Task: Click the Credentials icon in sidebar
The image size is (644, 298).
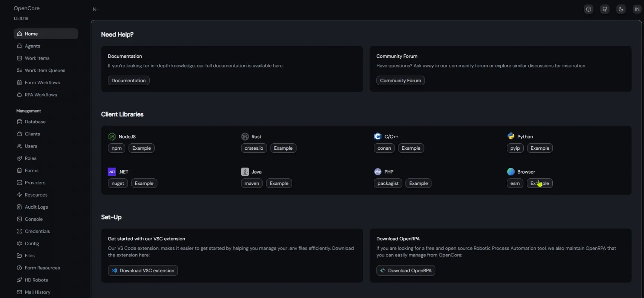Action: tap(20, 231)
